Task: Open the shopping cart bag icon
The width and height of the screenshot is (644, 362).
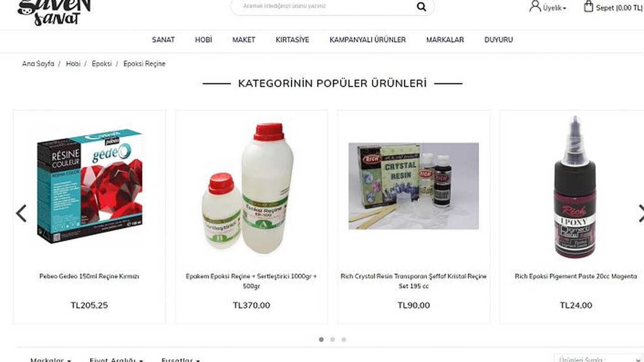Action: click(x=588, y=7)
